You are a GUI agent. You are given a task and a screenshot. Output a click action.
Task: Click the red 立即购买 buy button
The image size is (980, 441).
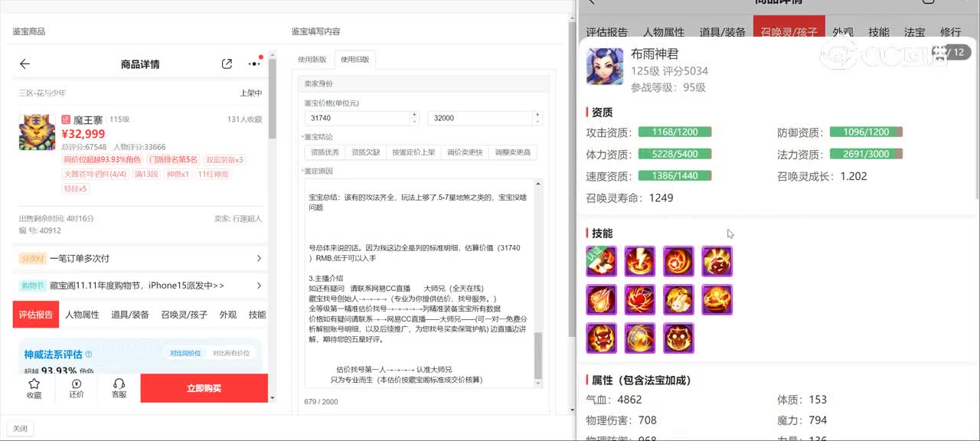204,388
